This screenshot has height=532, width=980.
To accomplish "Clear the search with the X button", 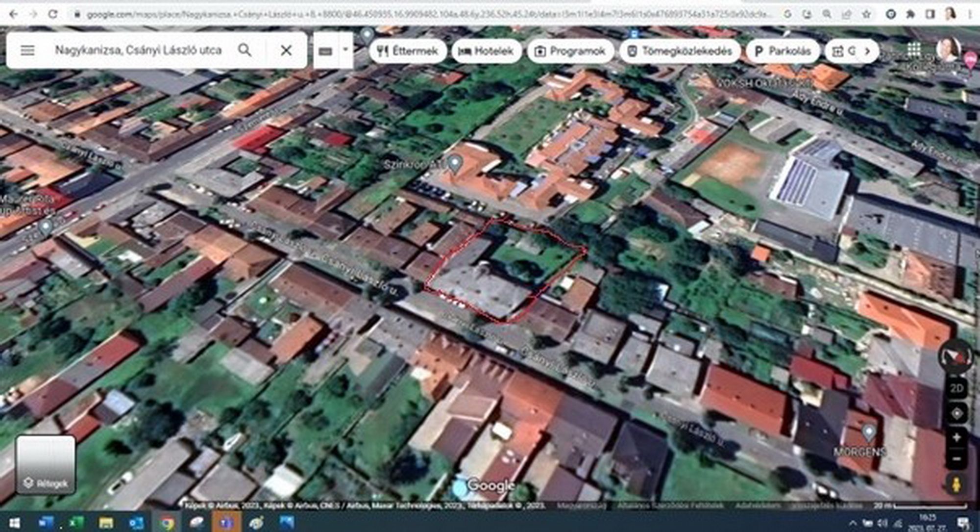I will tap(286, 50).
